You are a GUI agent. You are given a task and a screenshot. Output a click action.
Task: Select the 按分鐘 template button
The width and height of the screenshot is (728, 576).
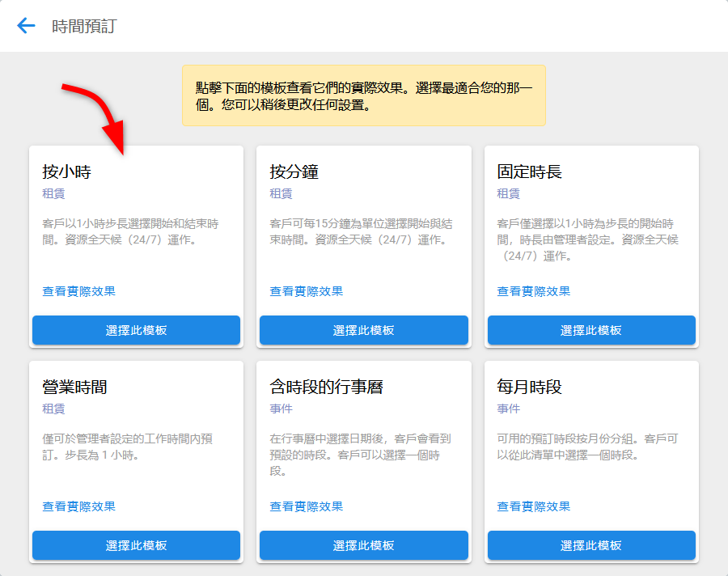point(363,330)
